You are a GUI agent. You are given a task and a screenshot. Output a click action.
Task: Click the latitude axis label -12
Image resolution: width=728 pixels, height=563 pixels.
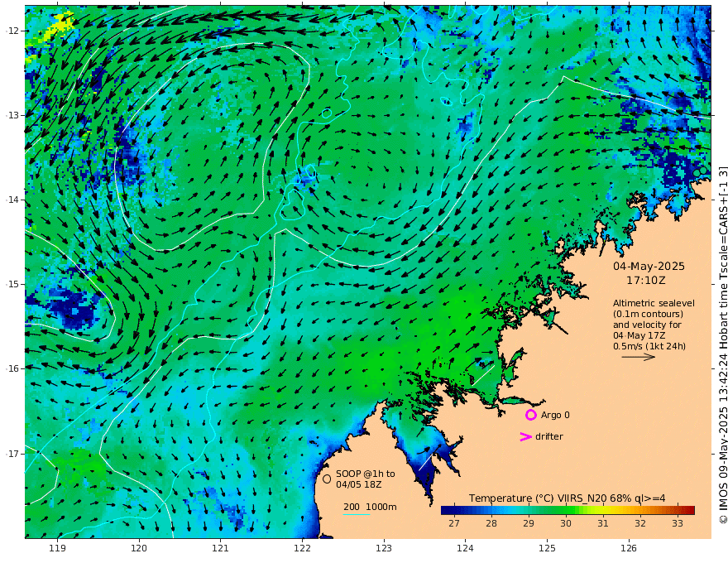click(x=12, y=31)
